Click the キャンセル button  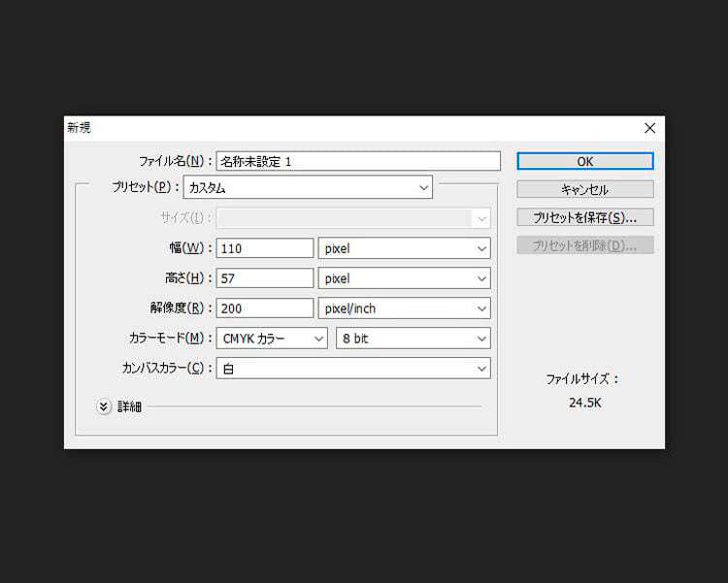(584, 189)
